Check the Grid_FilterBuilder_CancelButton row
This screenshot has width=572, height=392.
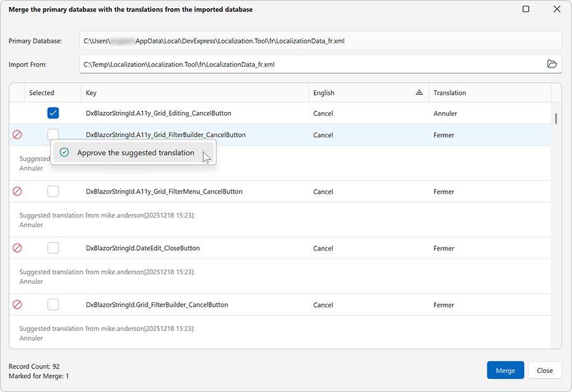pos(53,304)
